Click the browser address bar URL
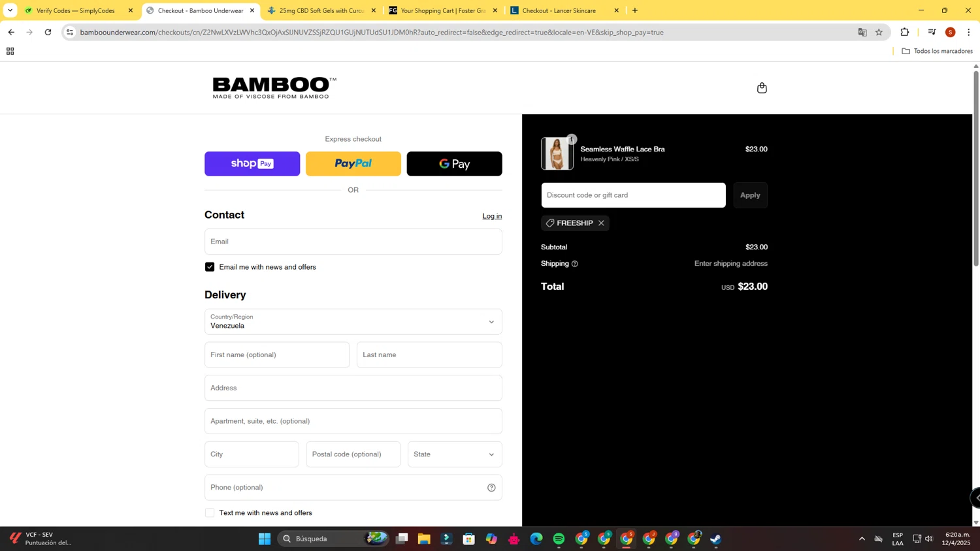Image resolution: width=980 pixels, height=551 pixels. coord(372,32)
